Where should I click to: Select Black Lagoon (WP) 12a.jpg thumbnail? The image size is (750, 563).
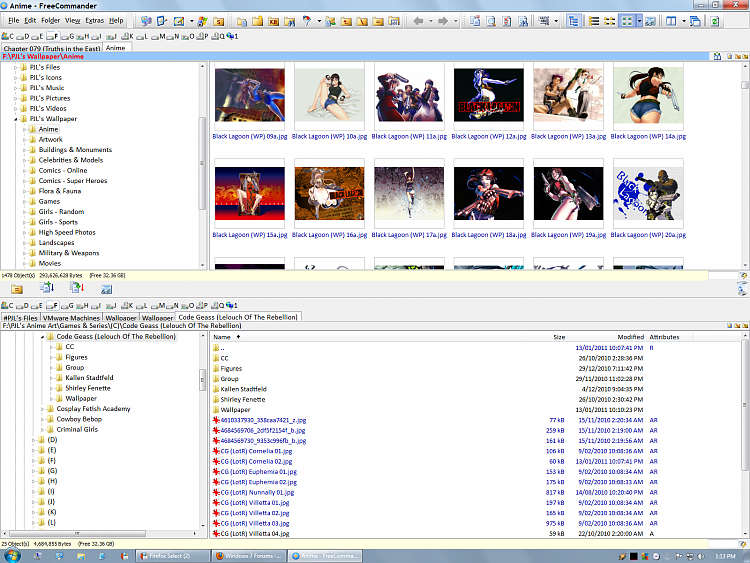(x=488, y=96)
